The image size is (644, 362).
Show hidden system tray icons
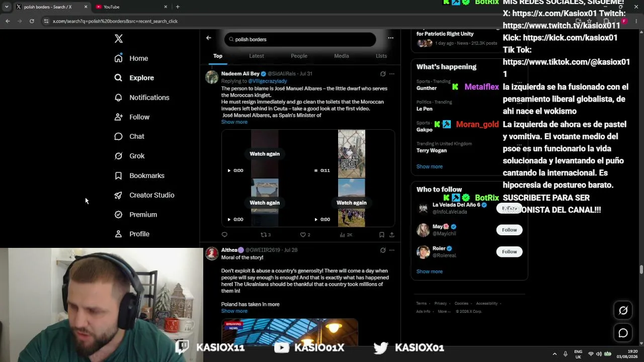pyautogui.click(x=554, y=354)
